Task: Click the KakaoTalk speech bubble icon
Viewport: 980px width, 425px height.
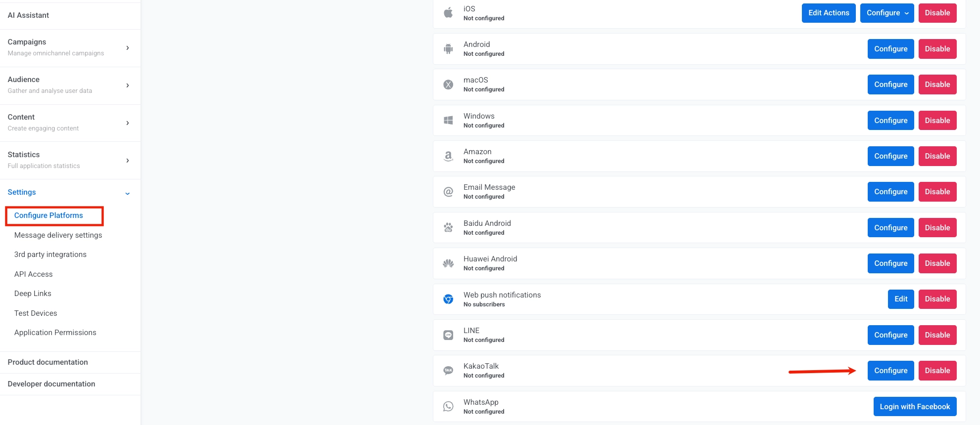Action: [x=448, y=370]
